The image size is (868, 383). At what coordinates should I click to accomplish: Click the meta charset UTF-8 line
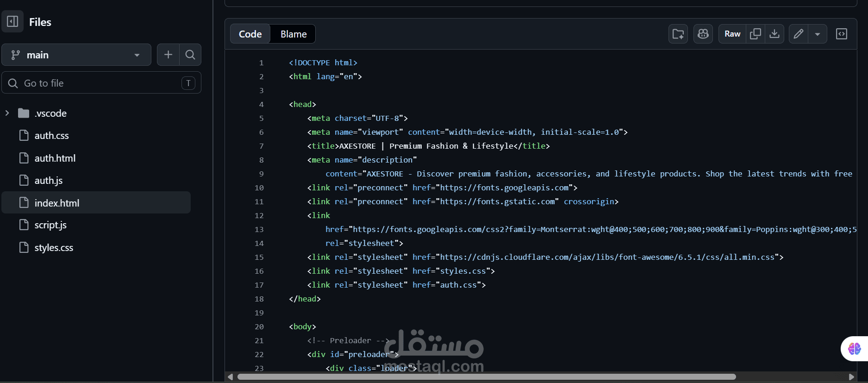pyautogui.click(x=357, y=118)
